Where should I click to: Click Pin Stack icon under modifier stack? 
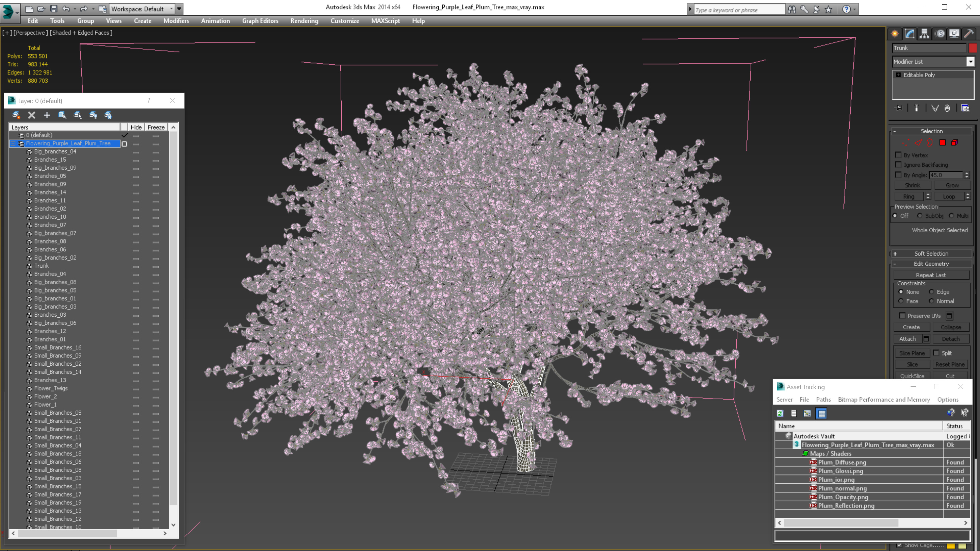[x=899, y=108]
